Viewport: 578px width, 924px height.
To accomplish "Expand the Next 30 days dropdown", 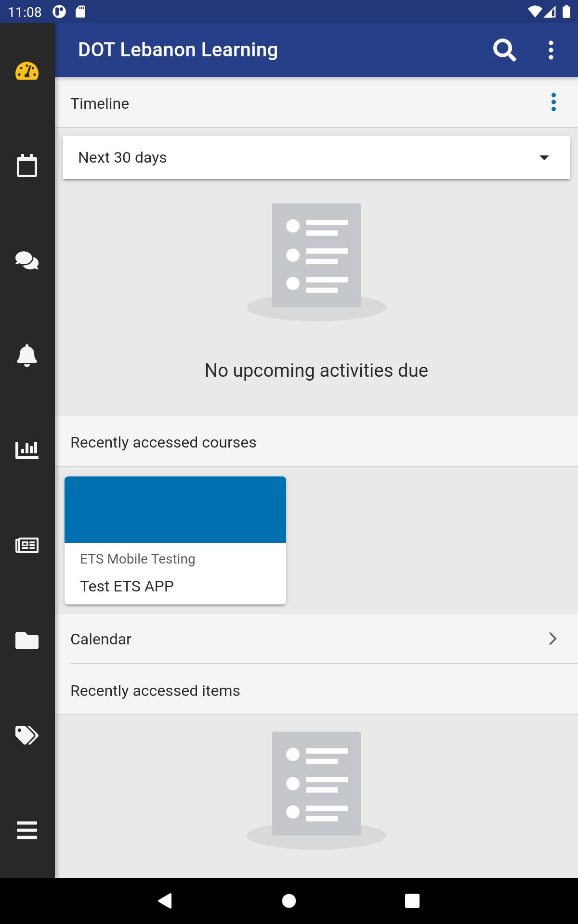I will point(316,157).
